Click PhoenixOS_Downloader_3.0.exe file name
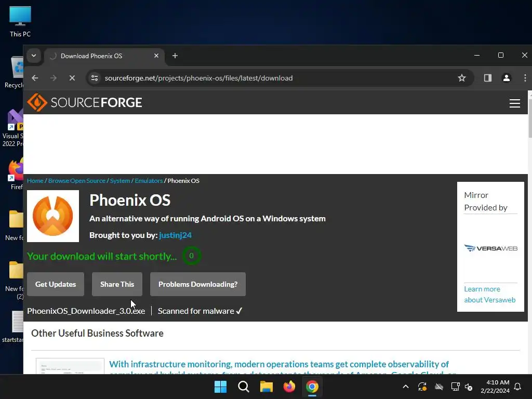Image resolution: width=532 pixels, height=399 pixels. tap(86, 311)
